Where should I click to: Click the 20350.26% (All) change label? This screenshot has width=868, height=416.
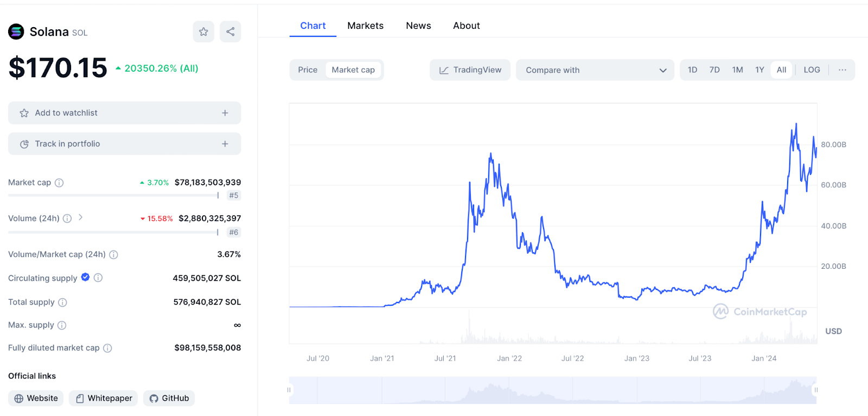pos(162,68)
